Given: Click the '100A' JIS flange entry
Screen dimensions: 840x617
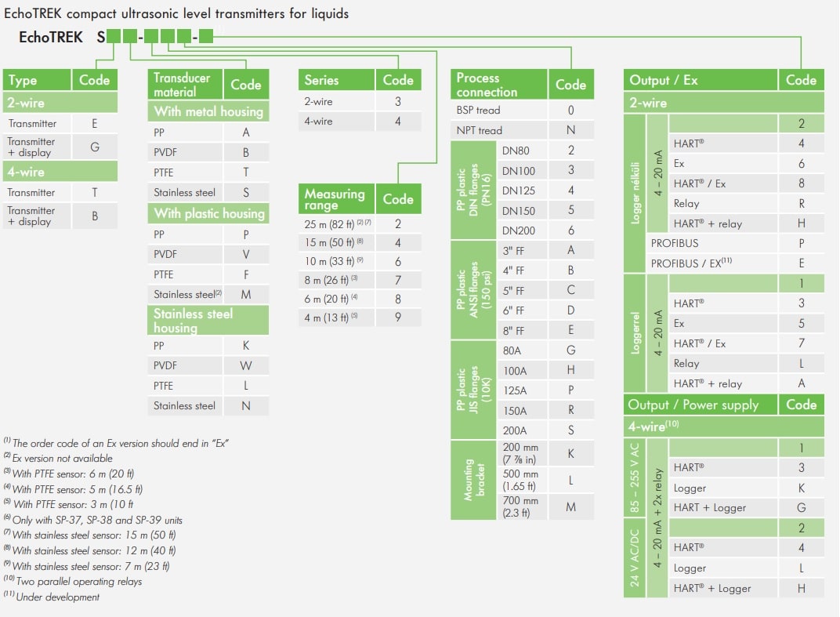Looking at the screenshot, I should 545,370.
